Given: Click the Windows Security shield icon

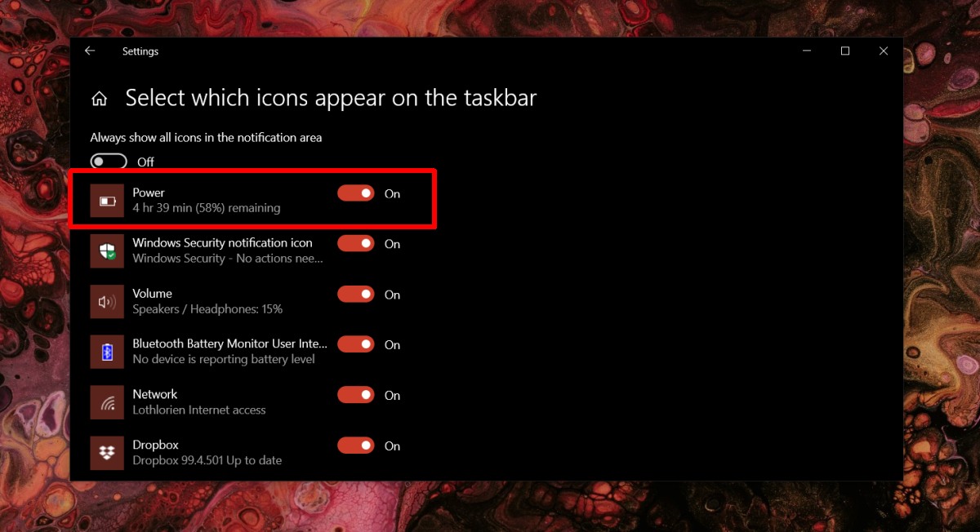Looking at the screenshot, I should pyautogui.click(x=106, y=249).
